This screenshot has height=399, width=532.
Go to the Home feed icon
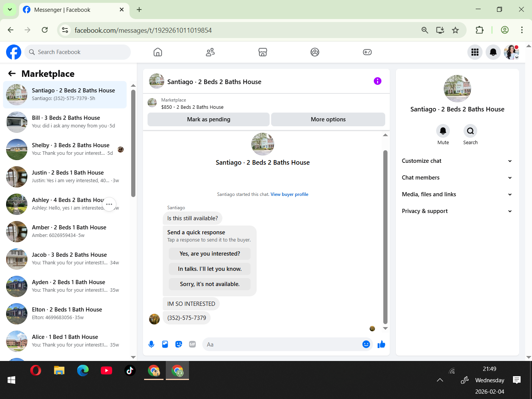pos(158,52)
